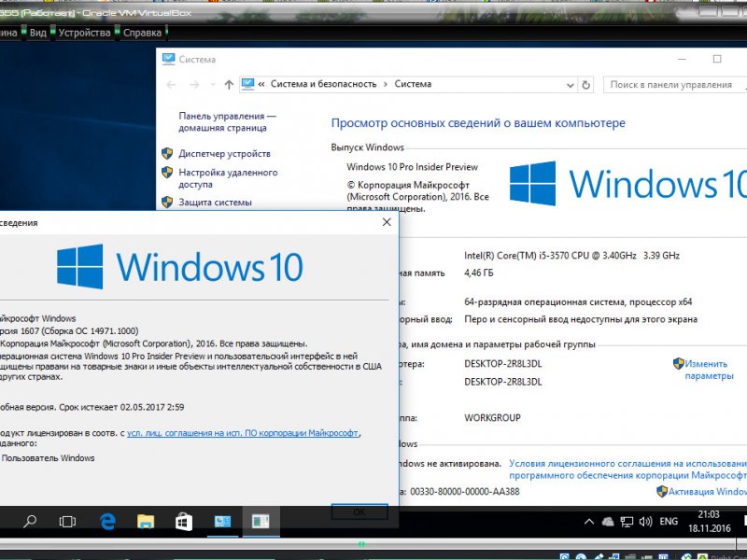The height and width of the screenshot is (560, 747).
Task: Click volume speaker tray icon
Action: 645,522
